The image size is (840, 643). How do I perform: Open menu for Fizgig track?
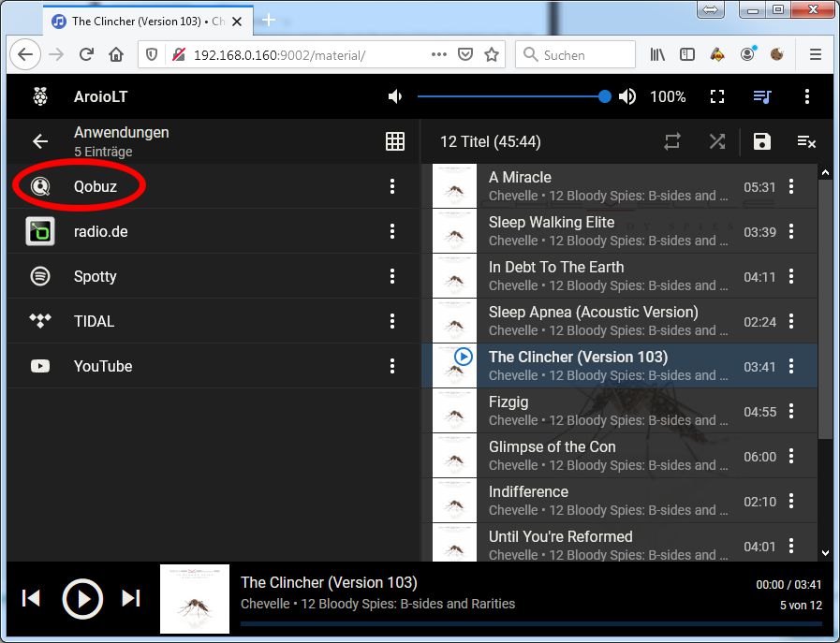tap(791, 411)
